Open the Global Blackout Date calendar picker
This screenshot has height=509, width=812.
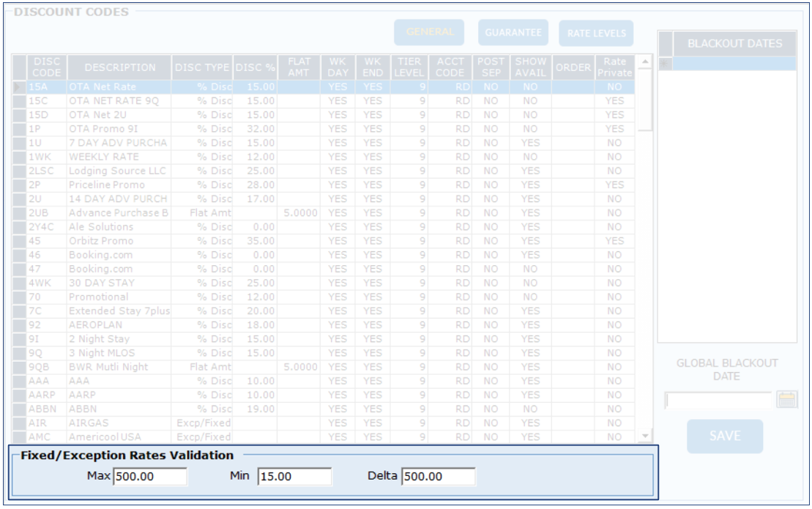click(x=787, y=400)
